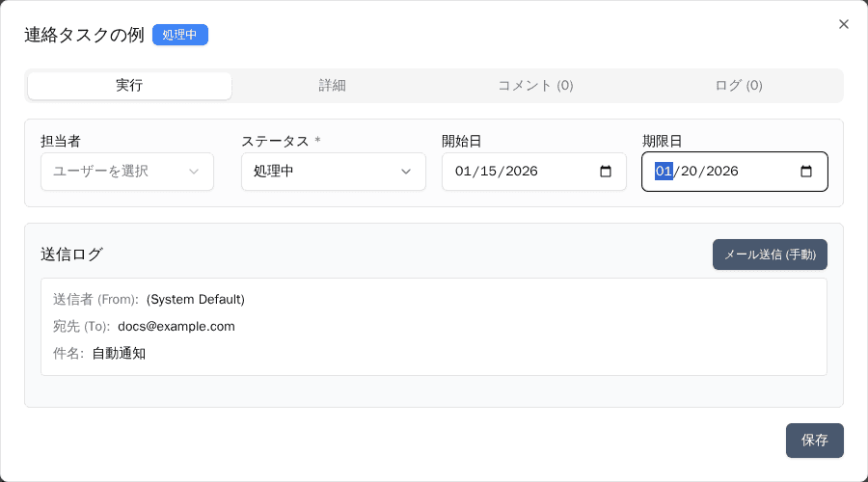Open calendar picker for 期限日

click(x=806, y=172)
